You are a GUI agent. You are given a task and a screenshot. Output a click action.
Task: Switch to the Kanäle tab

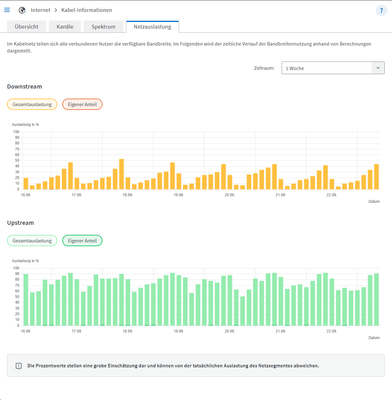(65, 27)
